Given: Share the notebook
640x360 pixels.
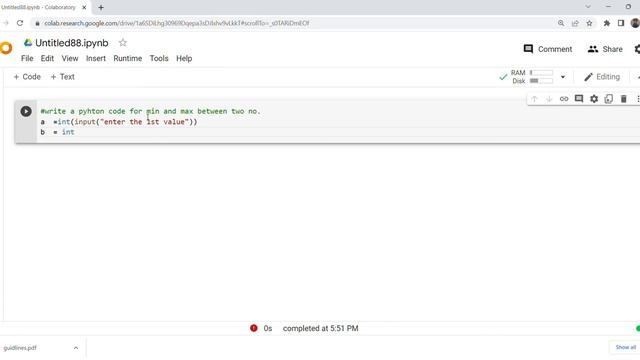Looking at the screenshot, I should coord(605,49).
